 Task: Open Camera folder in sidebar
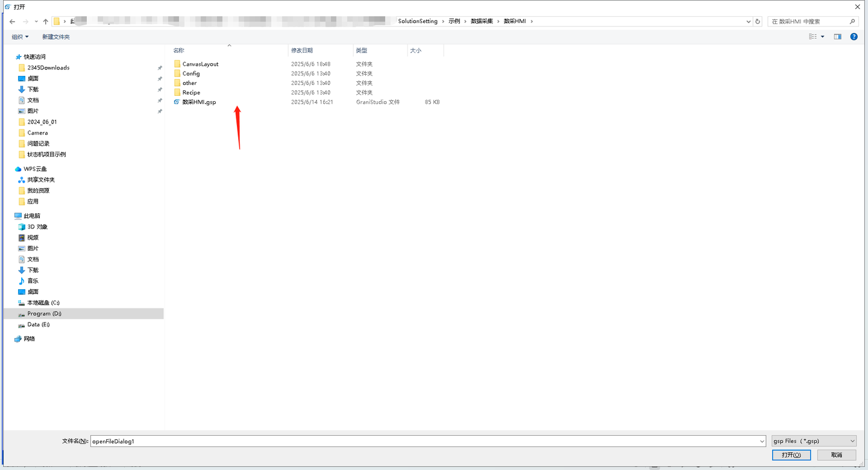(x=37, y=133)
